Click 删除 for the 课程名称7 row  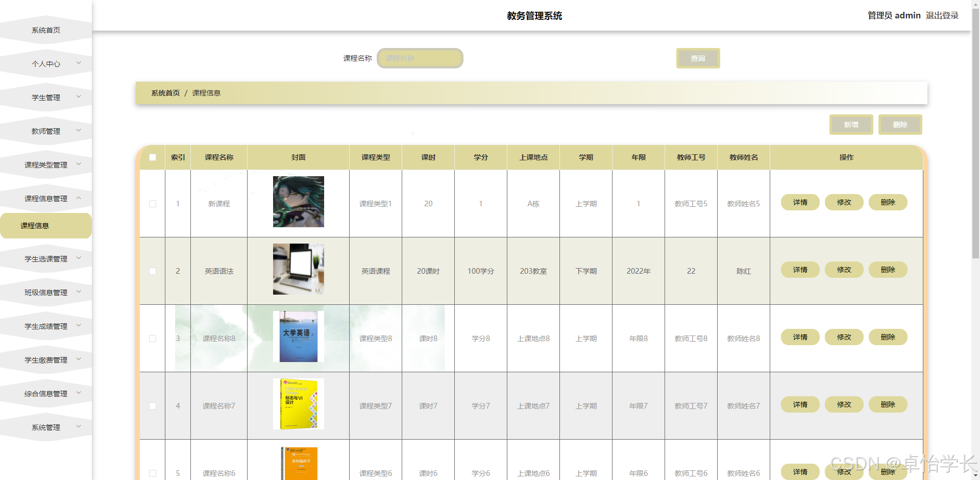[888, 404]
